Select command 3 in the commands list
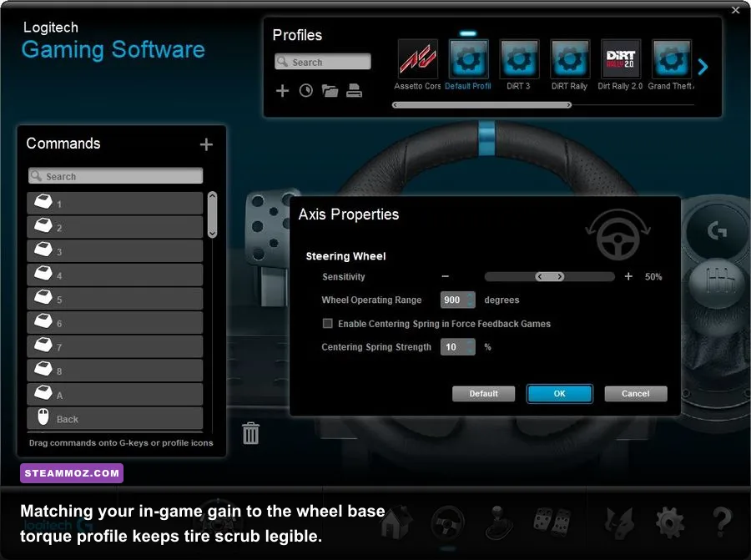The width and height of the screenshot is (751, 560). (115, 251)
